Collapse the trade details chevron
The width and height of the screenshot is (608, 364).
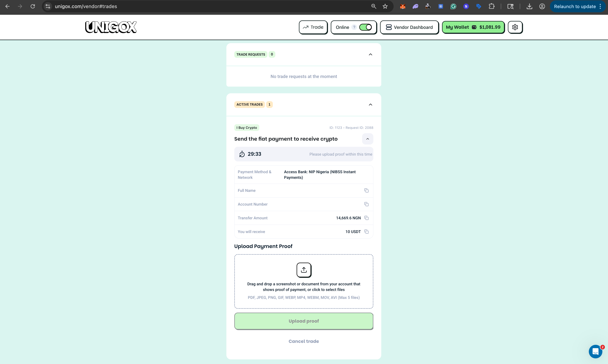click(368, 139)
